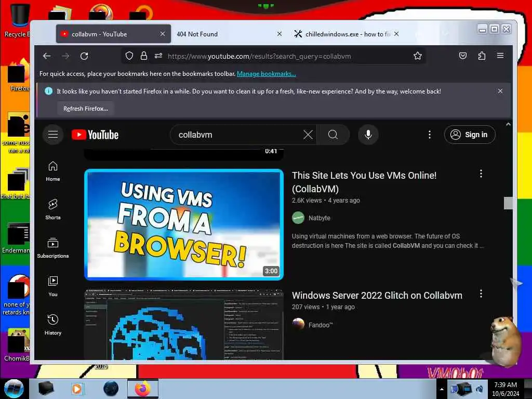Open This Site Lets You Use VMs Online title
Viewport: 532px width, 399px height.
[364, 182]
